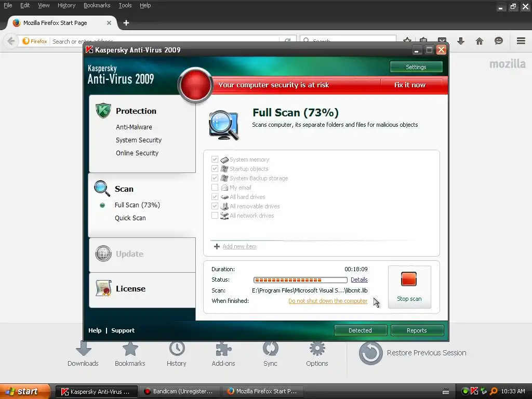The image size is (532, 399).
Task: Click the Kaspersky Settings button
Action: pyautogui.click(x=416, y=67)
